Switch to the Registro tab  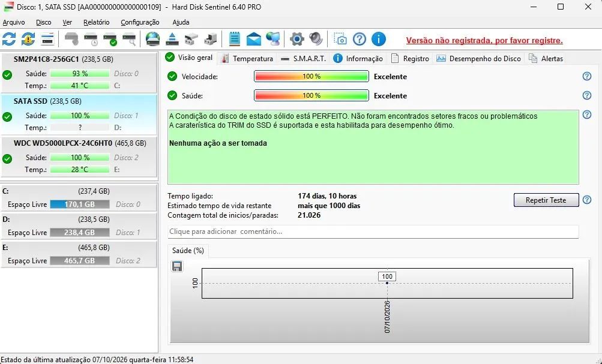(x=410, y=59)
